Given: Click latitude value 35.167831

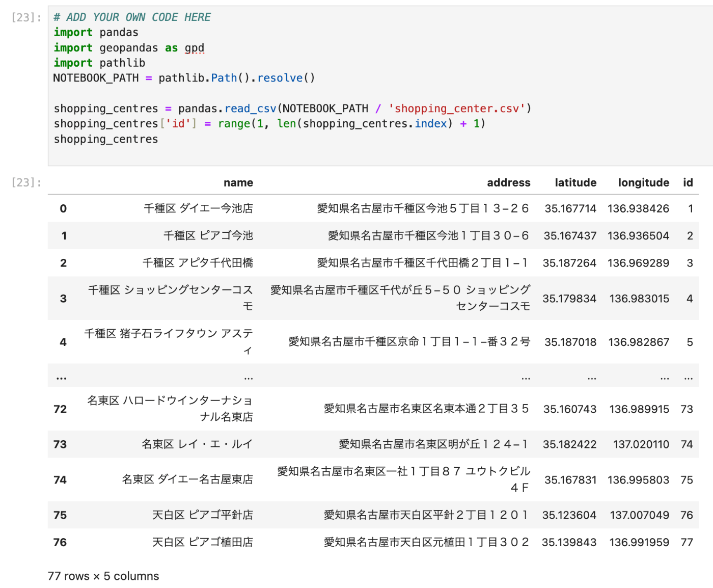Looking at the screenshot, I should [x=570, y=480].
